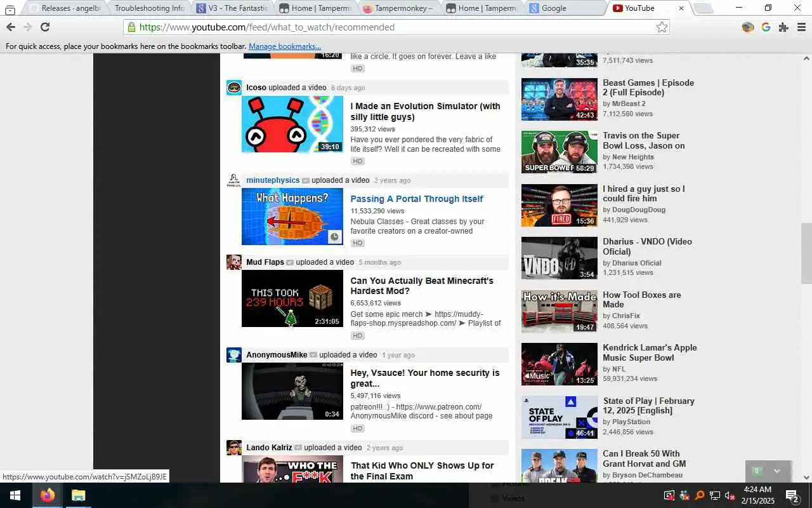Click Mud Flaps channel avatar
Image resolution: width=812 pixels, height=508 pixels.
tap(234, 262)
